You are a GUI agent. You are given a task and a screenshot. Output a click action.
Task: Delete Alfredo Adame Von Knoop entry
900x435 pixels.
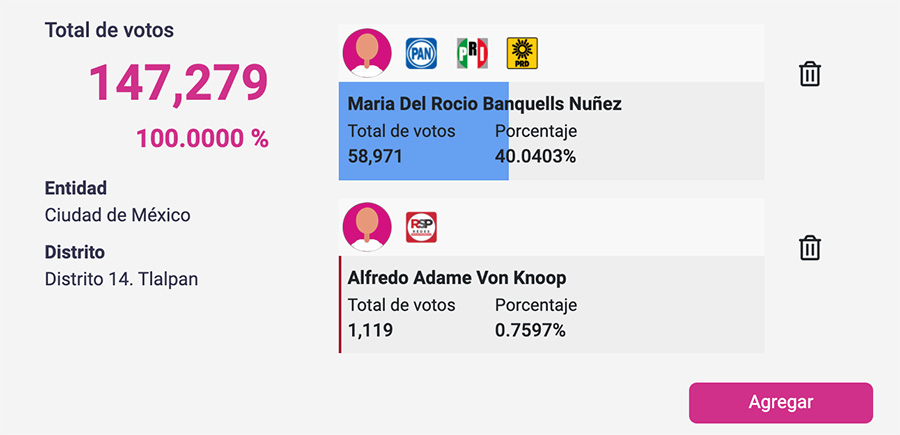810,248
